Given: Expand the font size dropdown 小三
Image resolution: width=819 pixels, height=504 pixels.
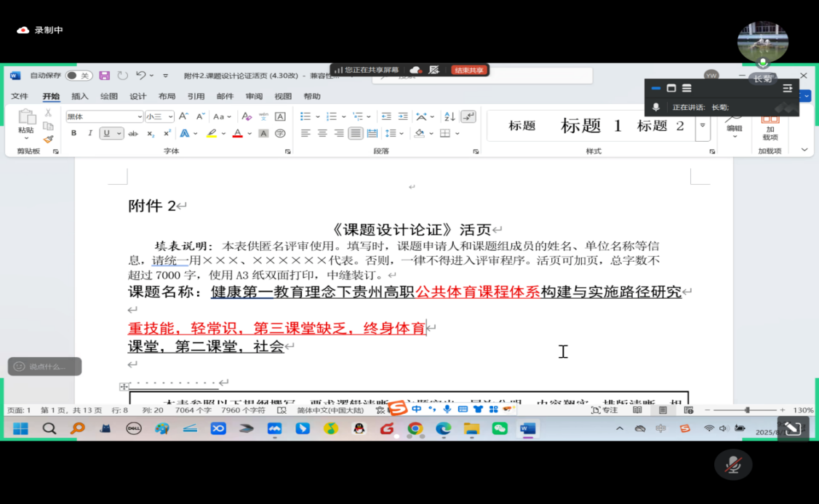Looking at the screenshot, I should point(169,116).
